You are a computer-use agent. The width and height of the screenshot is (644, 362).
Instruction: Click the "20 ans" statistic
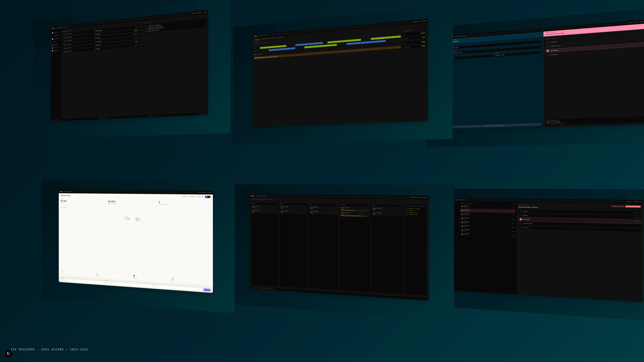pyautogui.click(x=64, y=201)
